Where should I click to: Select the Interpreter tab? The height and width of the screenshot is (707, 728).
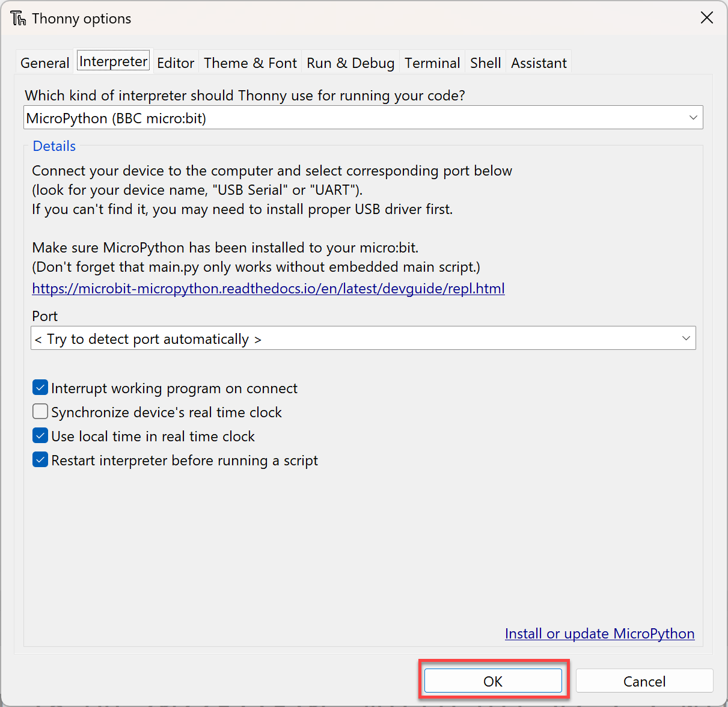click(x=114, y=61)
